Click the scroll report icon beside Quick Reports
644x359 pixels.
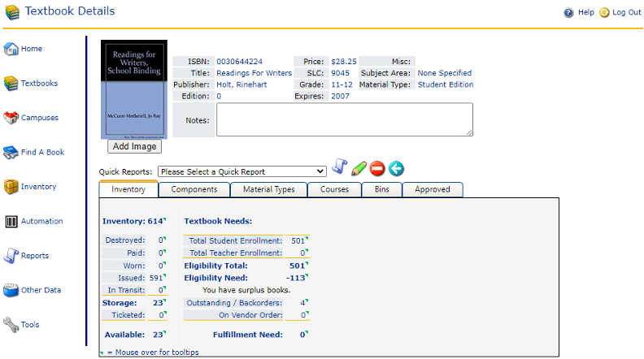[340, 168]
